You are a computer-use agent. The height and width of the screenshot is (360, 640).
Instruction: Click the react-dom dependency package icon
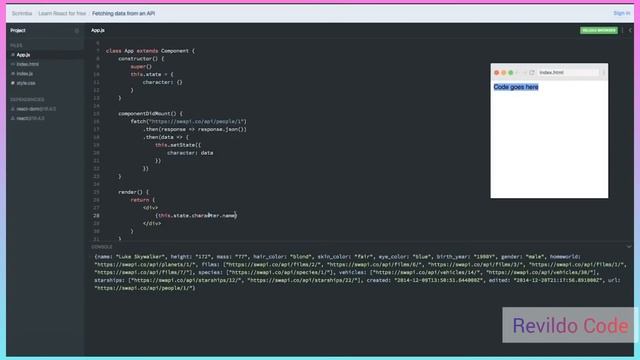pos(13,109)
